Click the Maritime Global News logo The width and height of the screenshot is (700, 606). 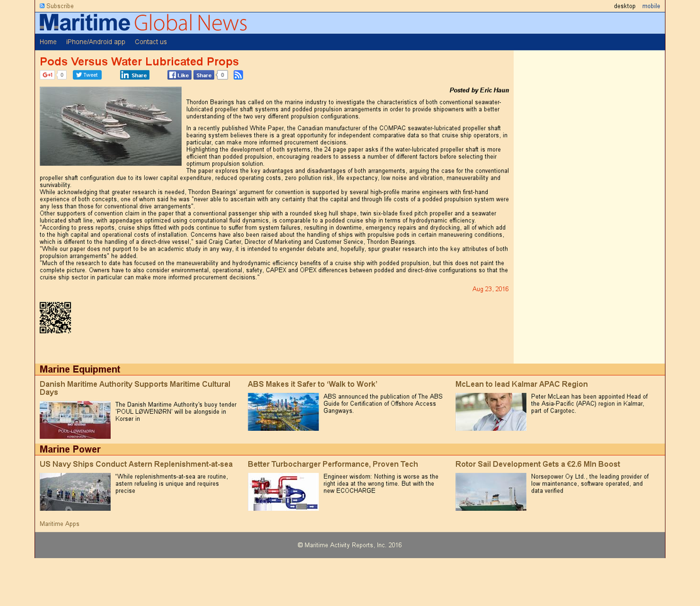point(143,23)
